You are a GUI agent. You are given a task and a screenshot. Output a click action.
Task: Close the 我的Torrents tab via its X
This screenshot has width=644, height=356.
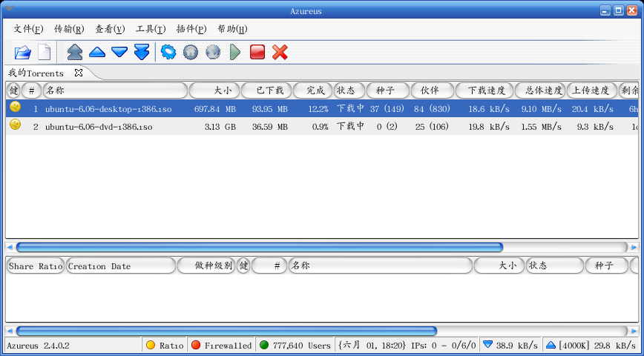[x=79, y=73]
